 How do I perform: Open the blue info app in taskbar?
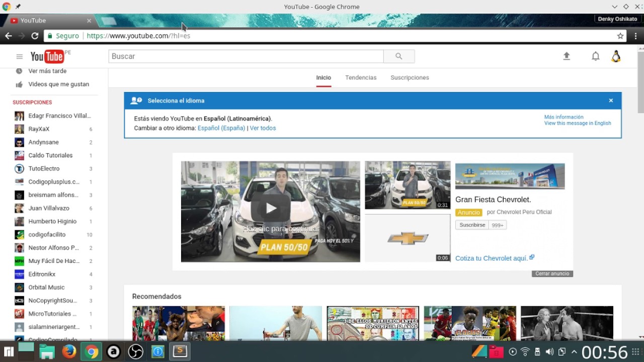[158, 351]
